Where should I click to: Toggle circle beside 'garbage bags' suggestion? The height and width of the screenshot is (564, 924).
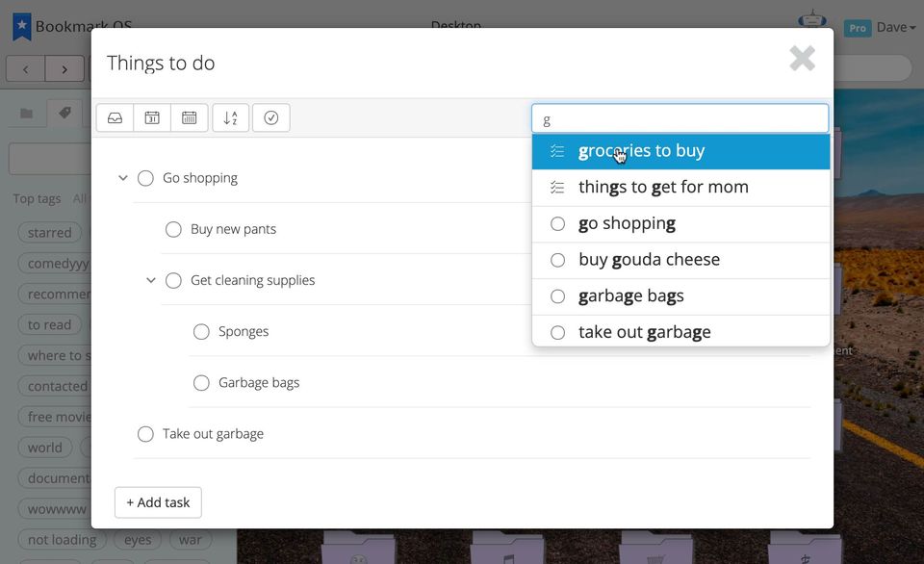pos(557,296)
